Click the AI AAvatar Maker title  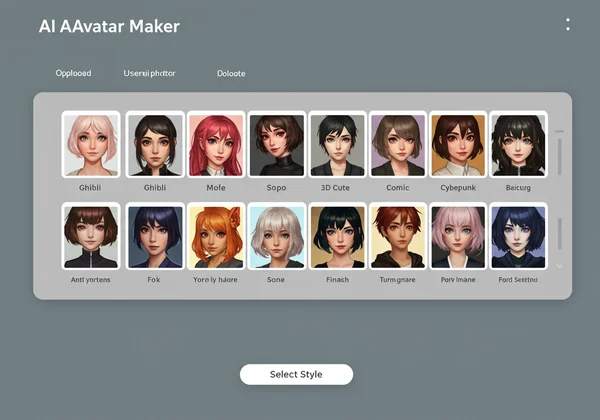click(109, 26)
